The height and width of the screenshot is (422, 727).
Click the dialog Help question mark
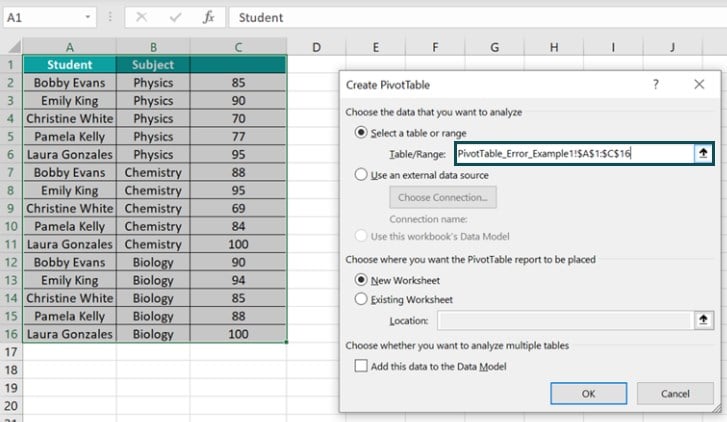(655, 84)
